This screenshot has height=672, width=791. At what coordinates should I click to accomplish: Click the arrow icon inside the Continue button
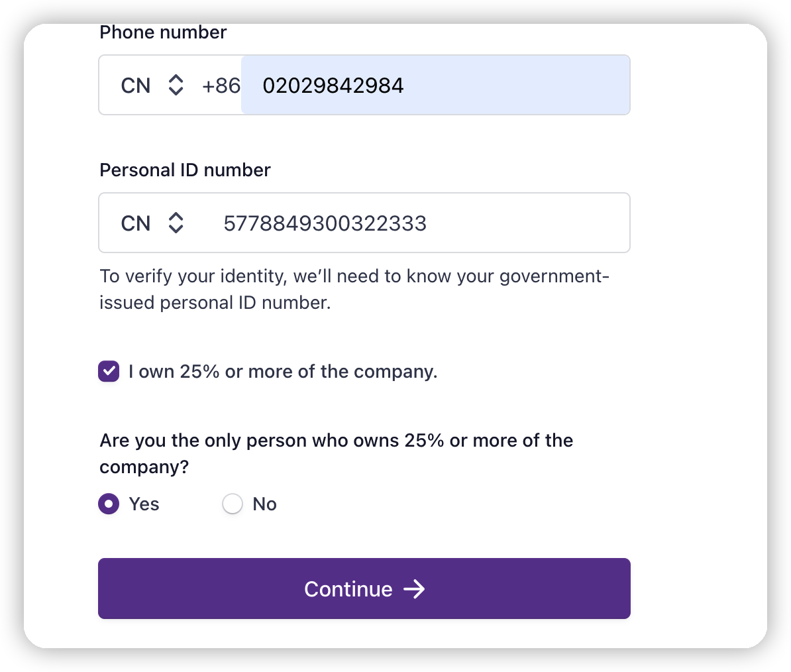[415, 588]
